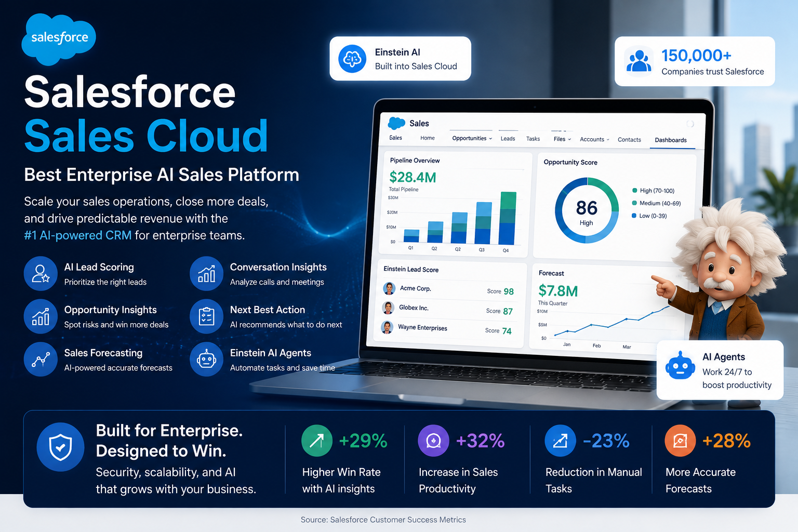The width and height of the screenshot is (798, 532).
Task: Click the Einstein AI Built into Sales Cloud card
Action: 400,59
